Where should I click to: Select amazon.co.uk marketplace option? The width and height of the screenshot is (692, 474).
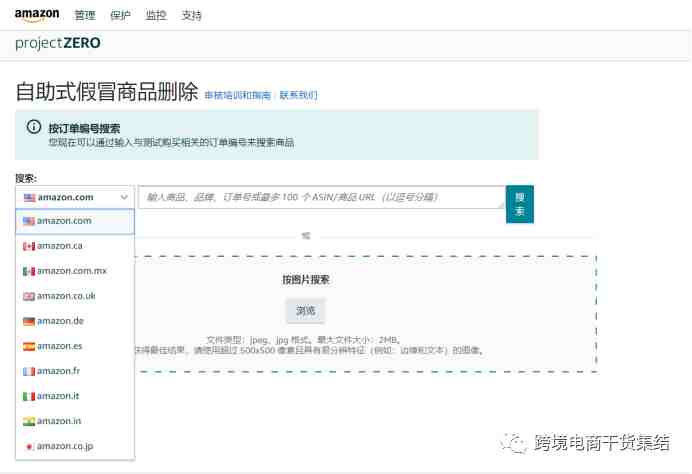75,296
